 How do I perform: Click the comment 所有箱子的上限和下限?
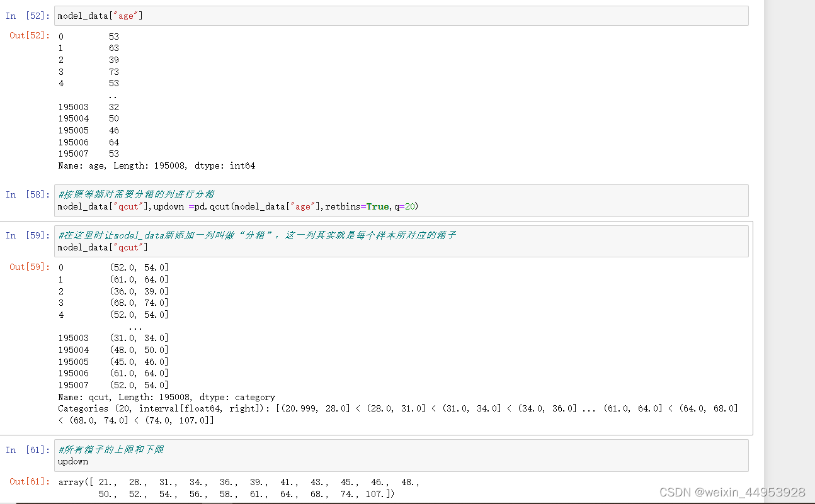(111, 450)
